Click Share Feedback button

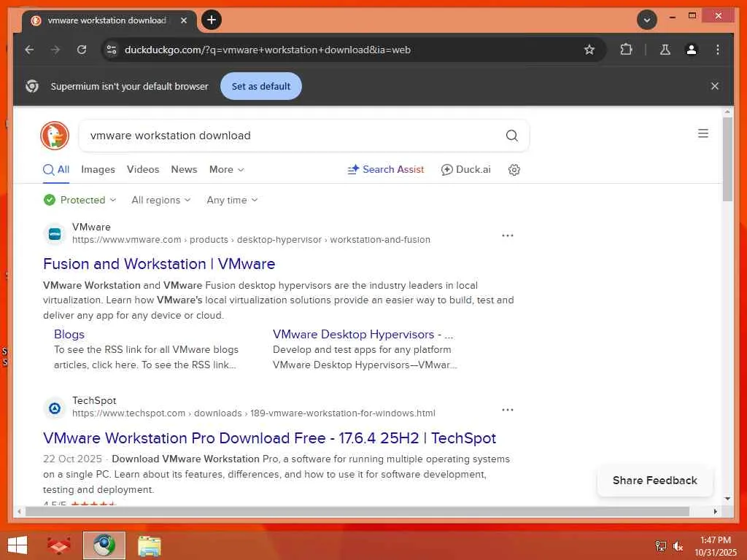[654, 481]
